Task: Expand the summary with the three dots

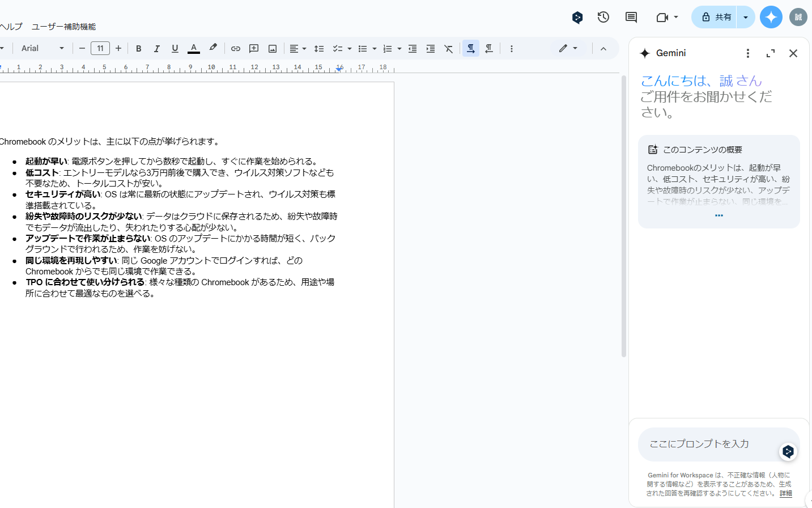Action: tap(719, 215)
